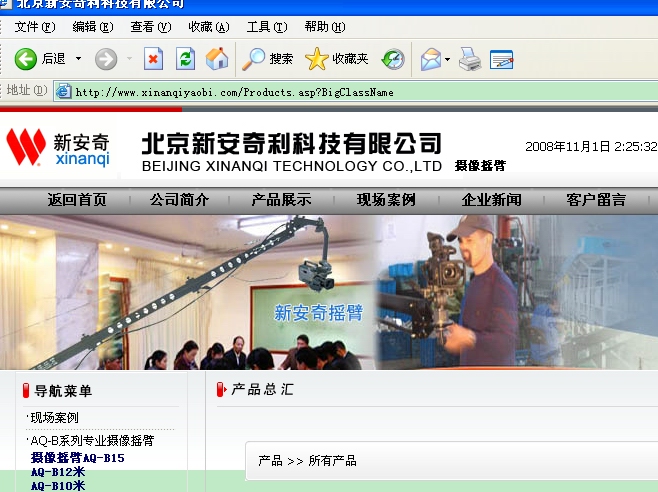Click the 产品 >> 所有产品 breadcrumb
Viewport: 658px width, 492px height.
[x=307, y=461]
